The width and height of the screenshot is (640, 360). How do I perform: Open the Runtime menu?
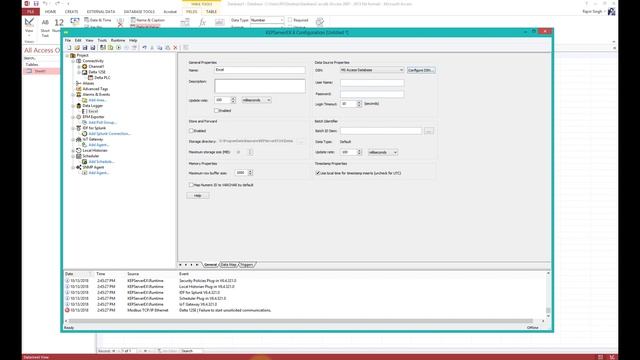click(x=118, y=40)
